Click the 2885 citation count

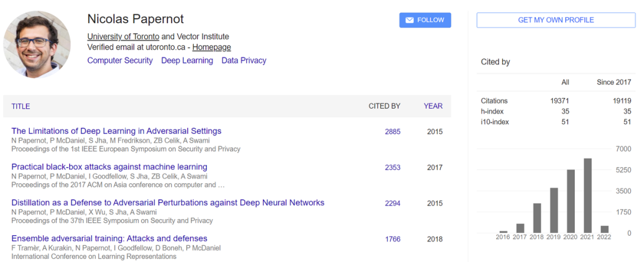[392, 131]
